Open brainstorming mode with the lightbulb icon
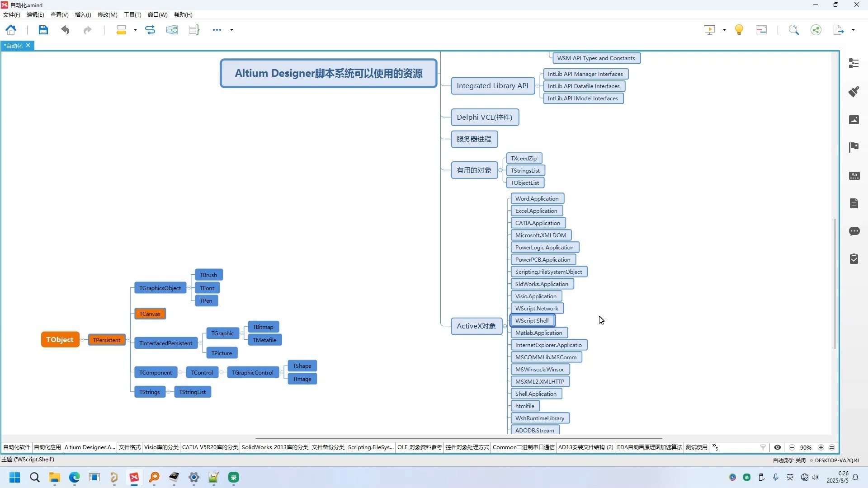The height and width of the screenshot is (488, 868). (x=739, y=30)
